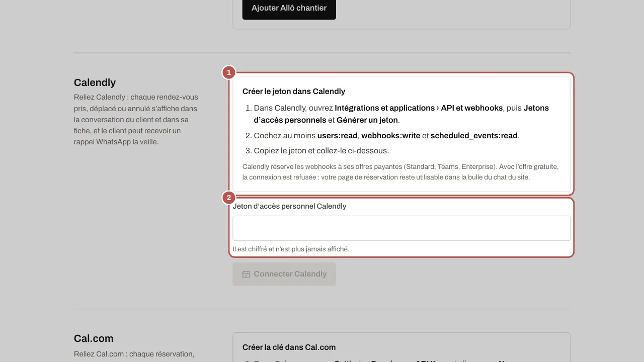Screen dimensions: 644x362
Task: Click the 'Reliez Calendly' description paragraph
Action: point(136,120)
